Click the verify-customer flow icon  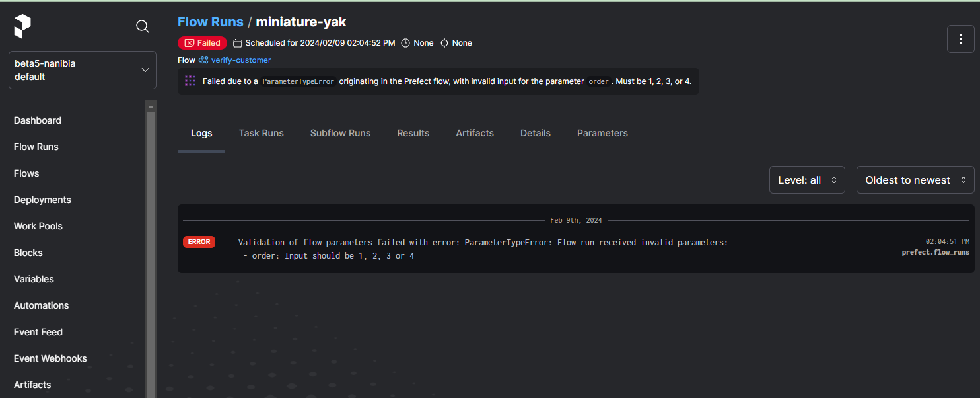(x=203, y=60)
